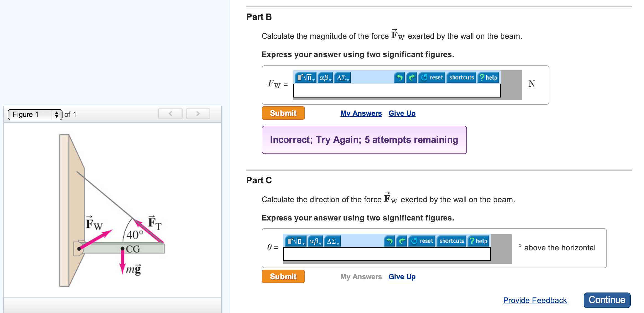Submit the Part C answer
This screenshot has height=313, width=644.
point(283,276)
